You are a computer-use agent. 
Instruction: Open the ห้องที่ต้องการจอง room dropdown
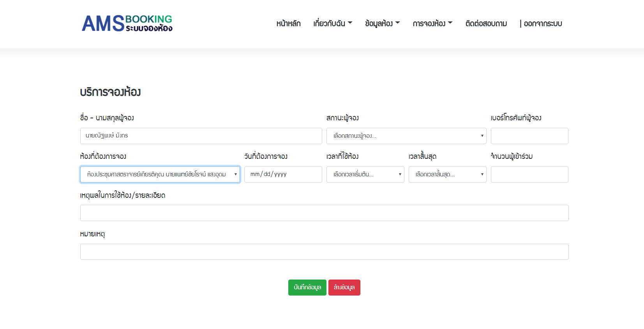pyautogui.click(x=160, y=174)
